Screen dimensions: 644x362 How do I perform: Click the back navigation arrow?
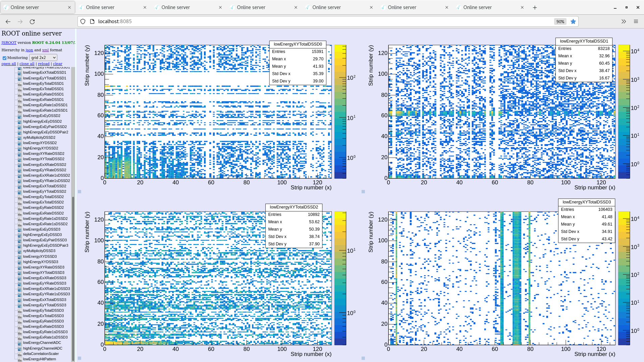pyautogui.click(x=8, y=22)
